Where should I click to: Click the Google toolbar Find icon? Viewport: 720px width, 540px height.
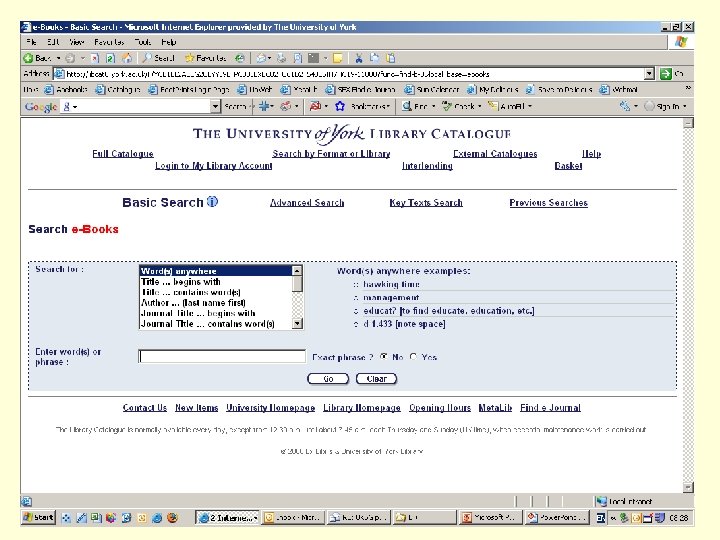pos(406,107)
